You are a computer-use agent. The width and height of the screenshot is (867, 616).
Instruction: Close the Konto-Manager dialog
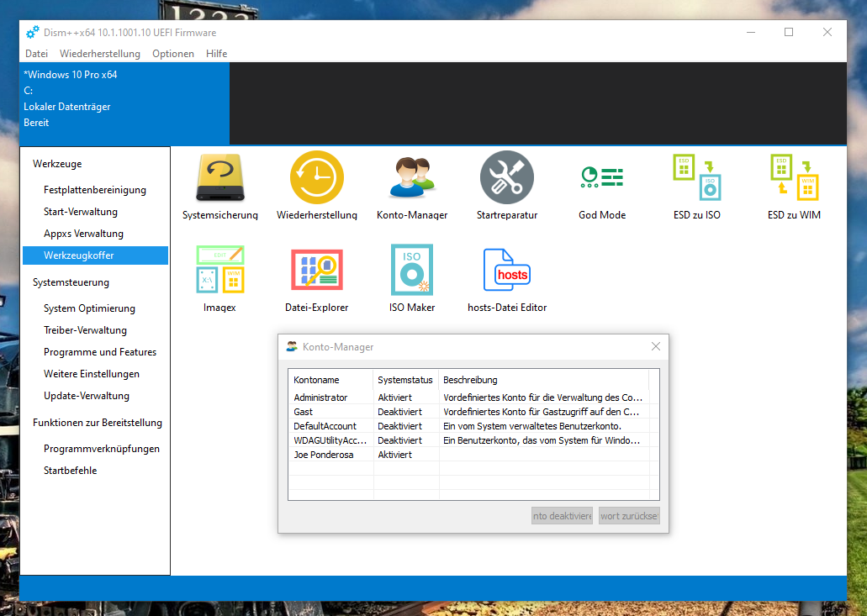coord(656,346)
